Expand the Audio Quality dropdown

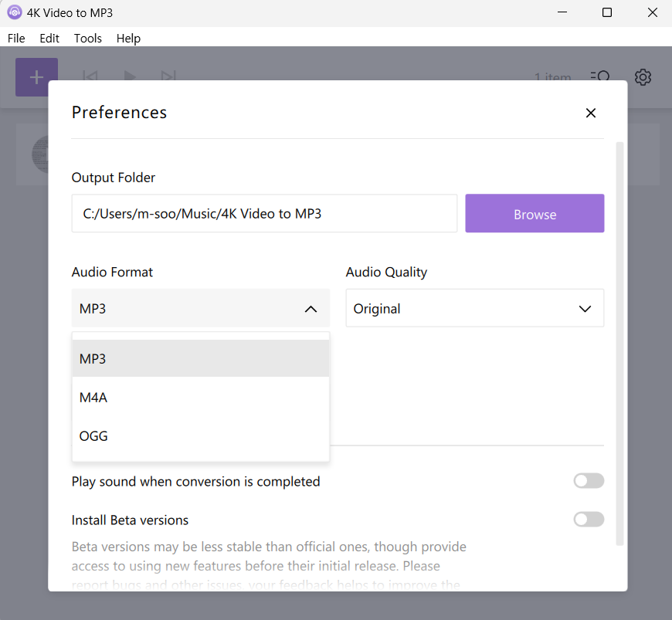pyautogui.click(x=475, y=308)
